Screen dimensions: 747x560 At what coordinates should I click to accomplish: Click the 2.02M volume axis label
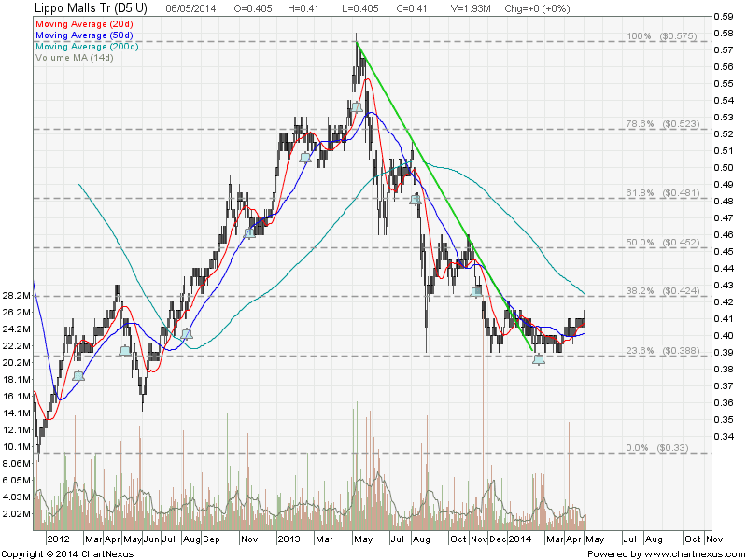[x=17, y=514]
